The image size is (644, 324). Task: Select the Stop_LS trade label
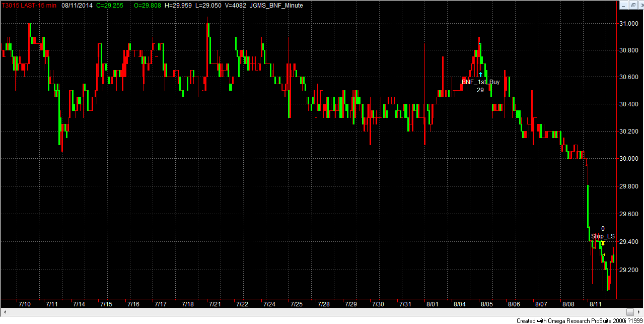[603, 236]
